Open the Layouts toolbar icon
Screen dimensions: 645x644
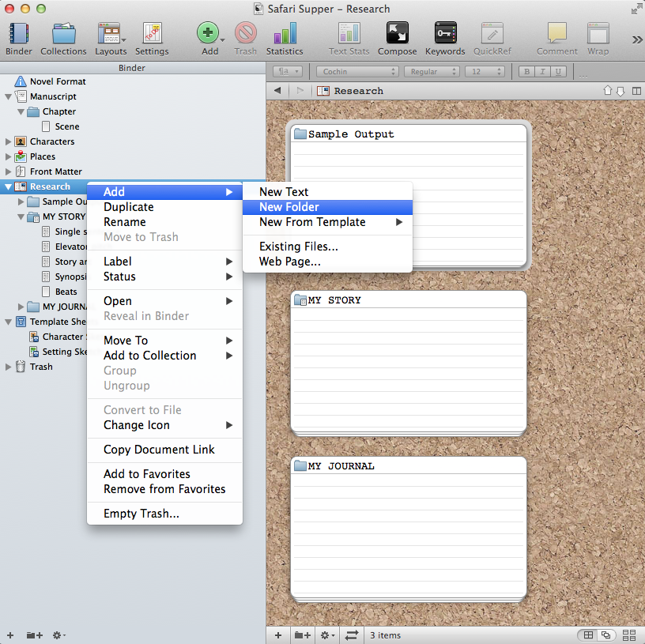(x=110, y=34)
